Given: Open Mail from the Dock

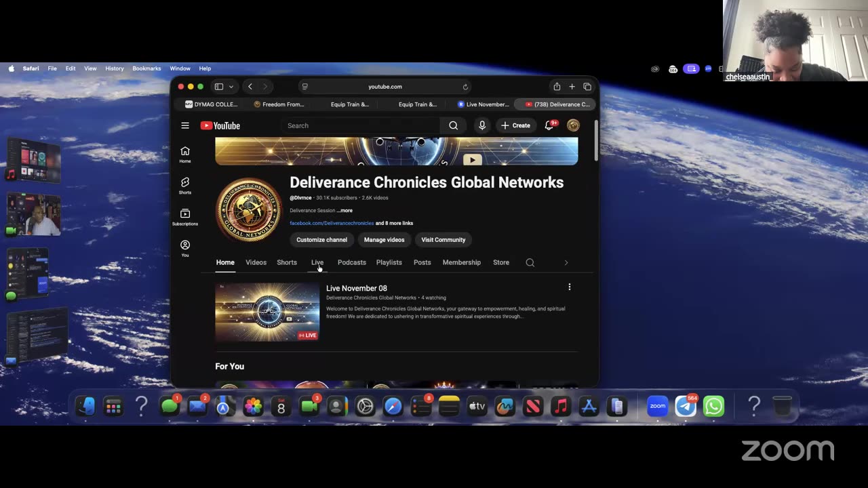Looking at the screenshot, I should (197, 406).
